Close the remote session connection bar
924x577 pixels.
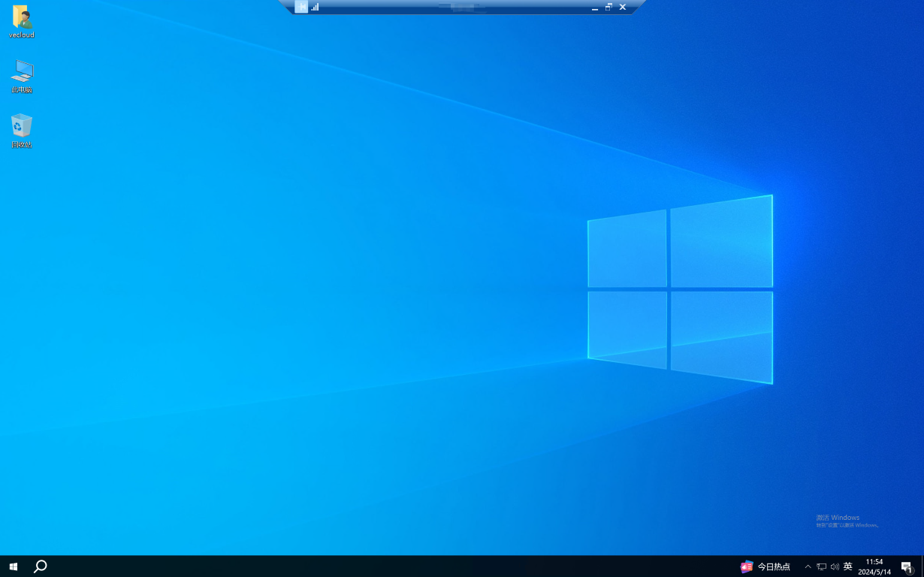623,7
